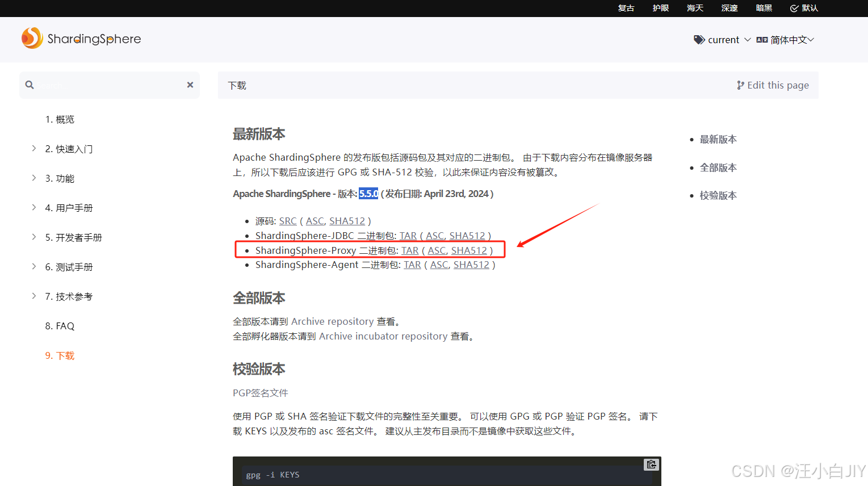Screen dimensions: 868x486
Task: Open the 4. 用户手册 section
Action: coord(69,208)
